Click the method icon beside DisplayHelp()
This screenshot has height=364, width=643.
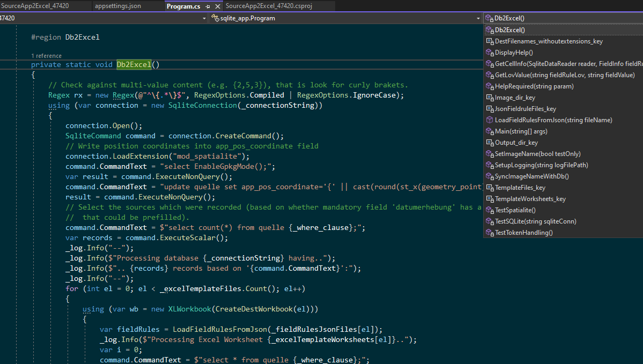pyautogui.click(x=489, y=53)
